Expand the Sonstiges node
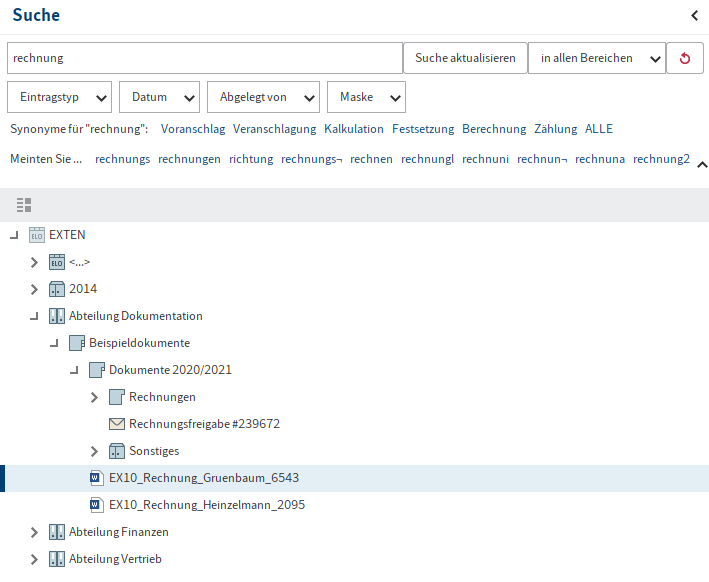This screenshot has width=709, height=582. [x=94, y=451]
